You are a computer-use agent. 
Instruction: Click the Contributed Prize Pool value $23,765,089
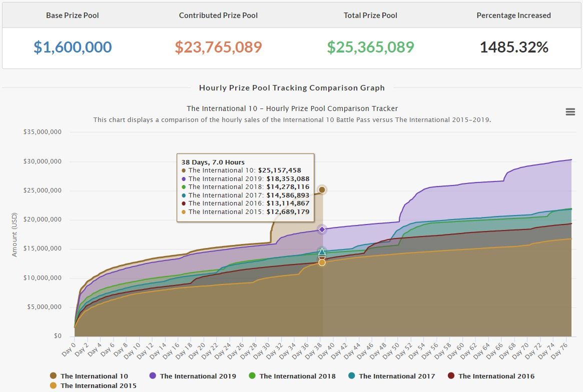218,47
